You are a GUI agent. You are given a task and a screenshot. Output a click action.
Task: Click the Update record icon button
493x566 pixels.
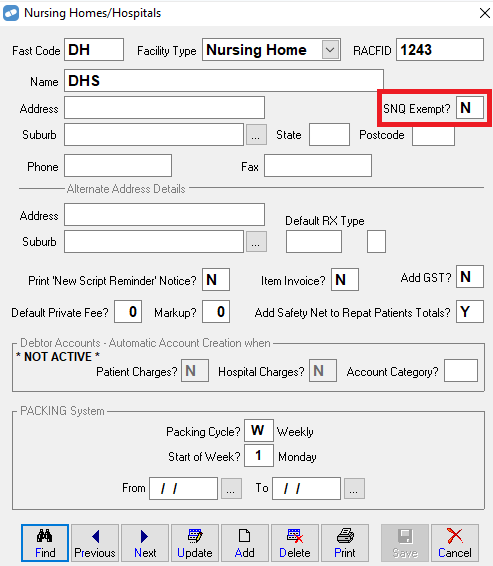pos(195,543)
